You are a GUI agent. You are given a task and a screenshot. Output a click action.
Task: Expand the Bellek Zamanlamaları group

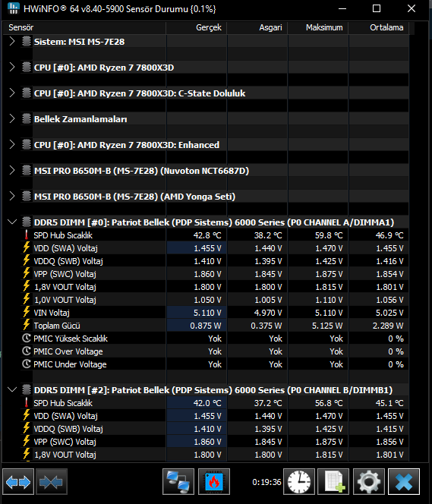(x=12, y=119)
